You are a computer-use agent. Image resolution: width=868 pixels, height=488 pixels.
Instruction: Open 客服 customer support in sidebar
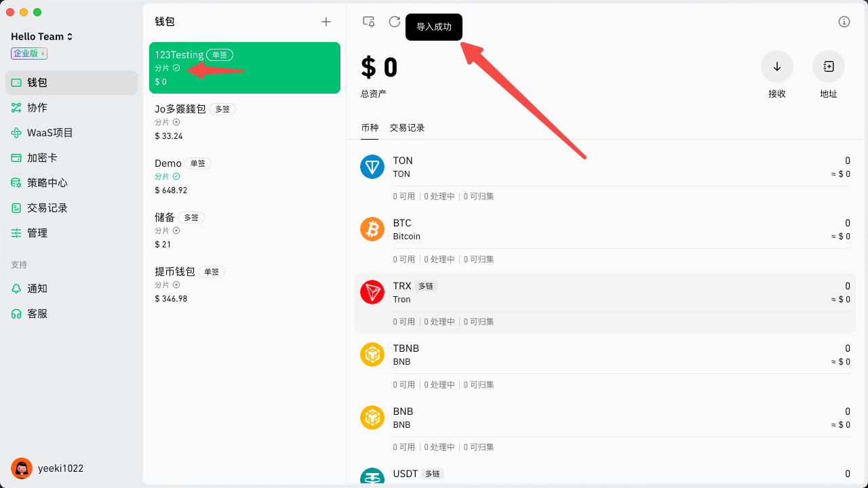pyautogui.click(x=37, y=314)
